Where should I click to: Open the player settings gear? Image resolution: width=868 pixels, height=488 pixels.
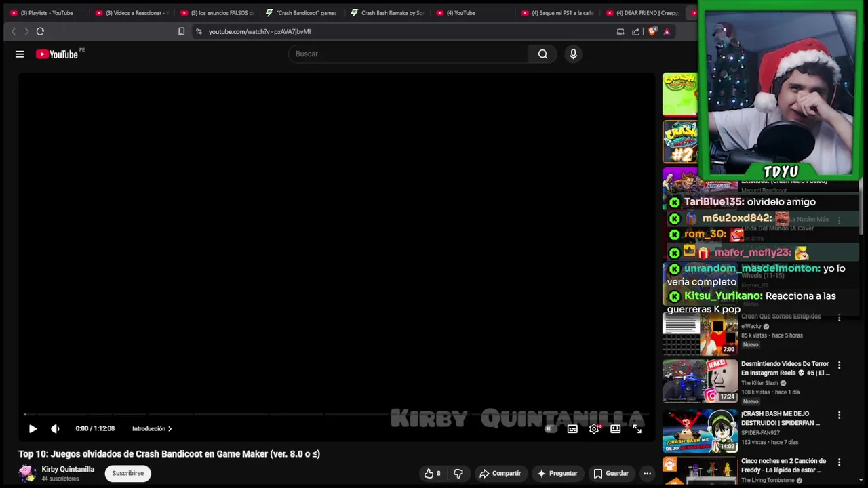pos(594,428)
